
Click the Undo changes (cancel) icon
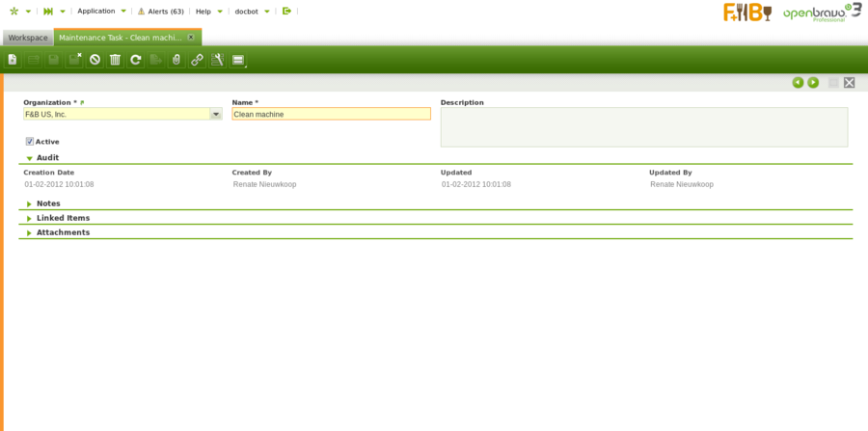[95, 60]
